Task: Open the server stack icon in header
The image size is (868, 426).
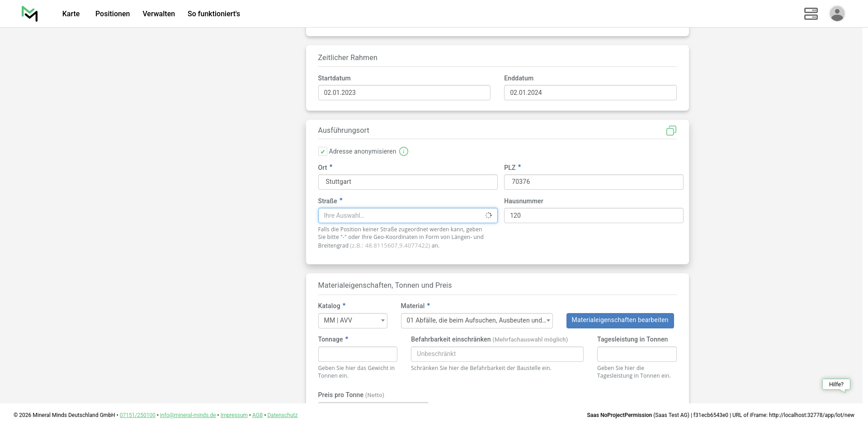Action: coord(811,14)
